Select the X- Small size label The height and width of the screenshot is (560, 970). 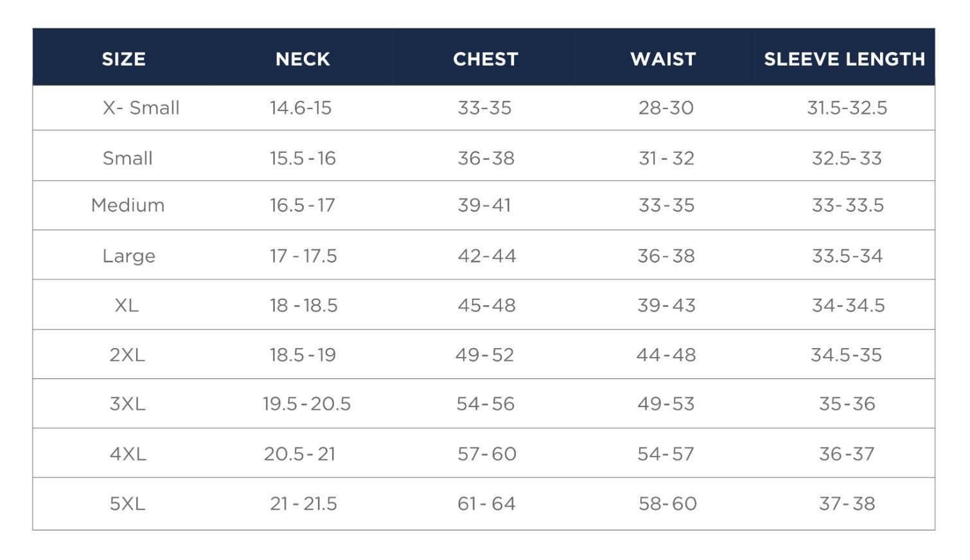pyautogui.click(x=141, y=108)
